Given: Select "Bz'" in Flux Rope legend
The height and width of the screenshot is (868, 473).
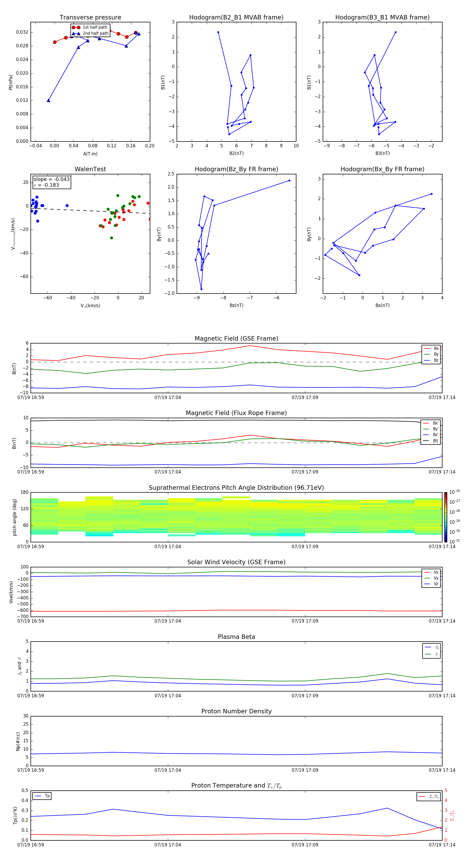Looking at the screenshot, I should click(431, 435).
